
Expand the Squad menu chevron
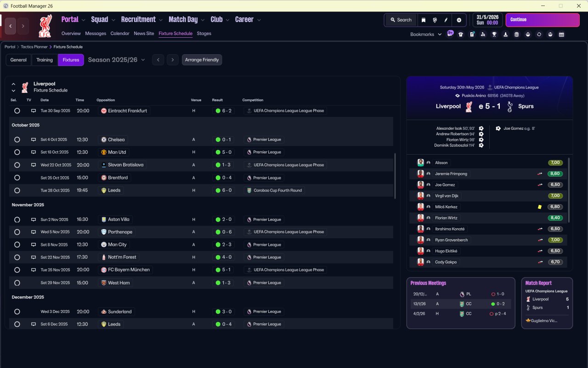tap(113, 20)
